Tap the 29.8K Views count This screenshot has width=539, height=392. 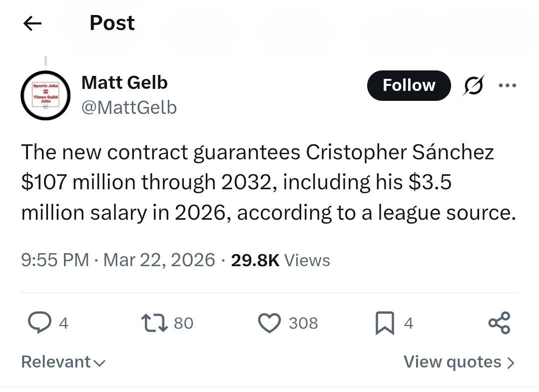(x=280, y=260)
